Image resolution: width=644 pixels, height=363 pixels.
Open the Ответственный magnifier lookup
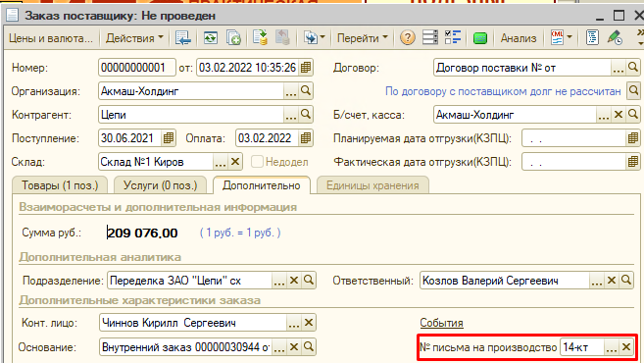point(626,281)
